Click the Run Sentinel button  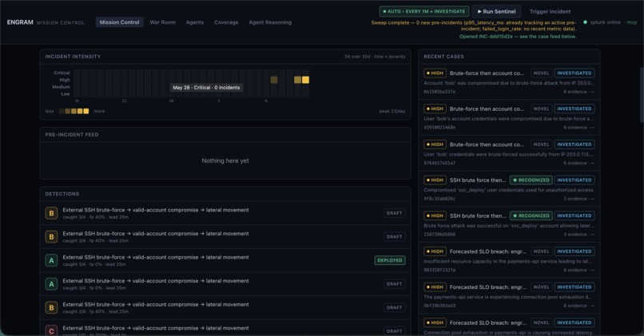click(496, 11)
